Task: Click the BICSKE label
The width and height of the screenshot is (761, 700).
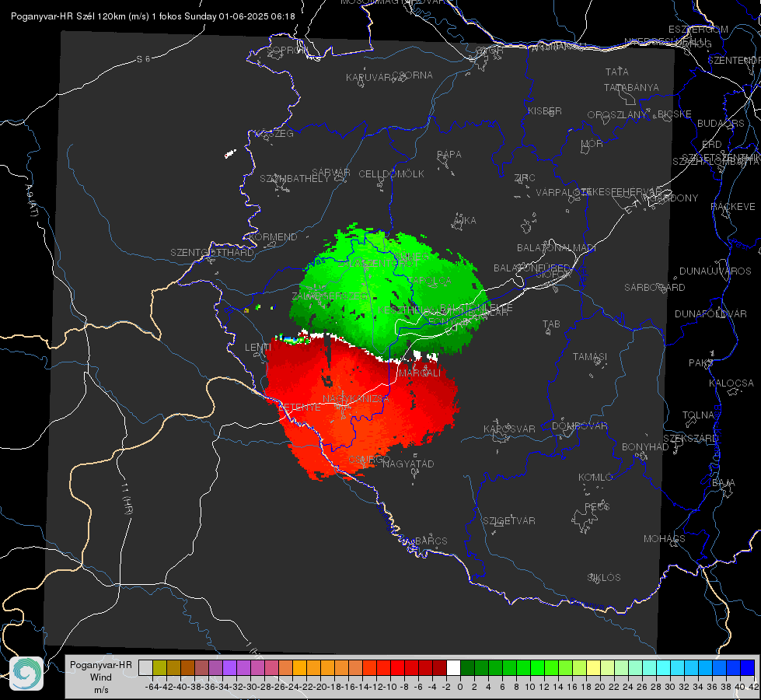Action: pyautogui.click(x=675, y=114)
